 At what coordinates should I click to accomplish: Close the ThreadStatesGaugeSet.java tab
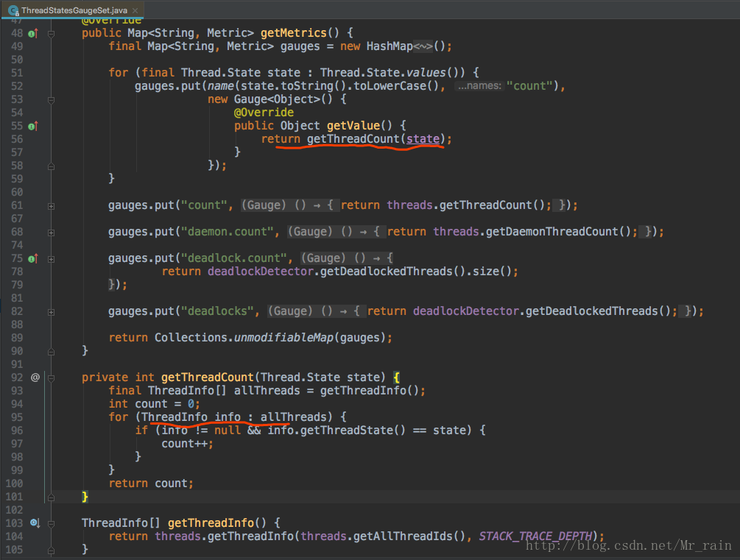135,10
